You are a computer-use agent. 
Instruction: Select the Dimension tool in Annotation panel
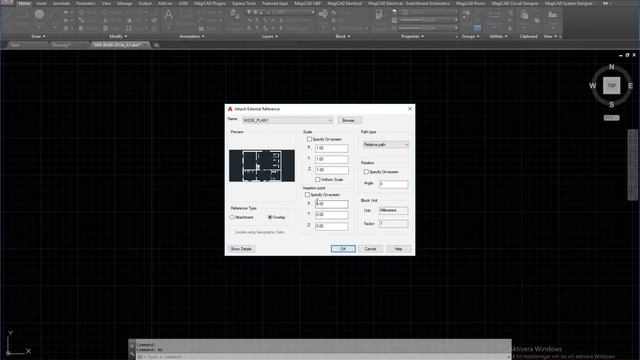tap(186, 16)
